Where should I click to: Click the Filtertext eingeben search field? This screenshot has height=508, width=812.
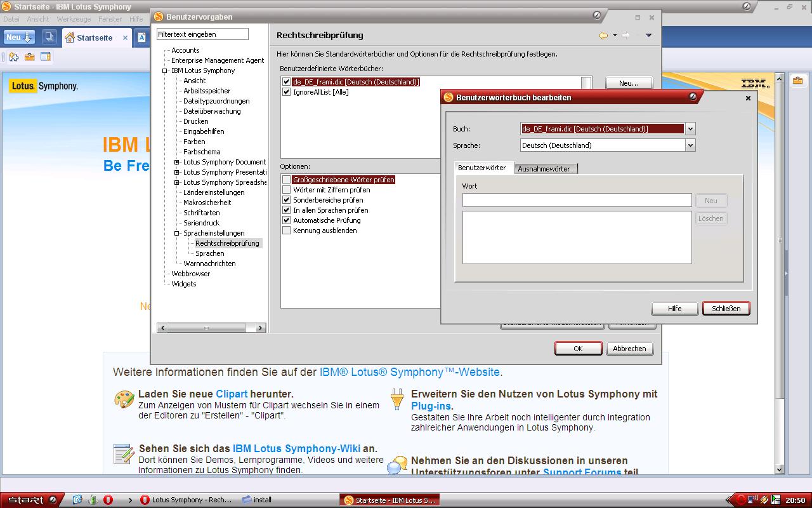202,34
